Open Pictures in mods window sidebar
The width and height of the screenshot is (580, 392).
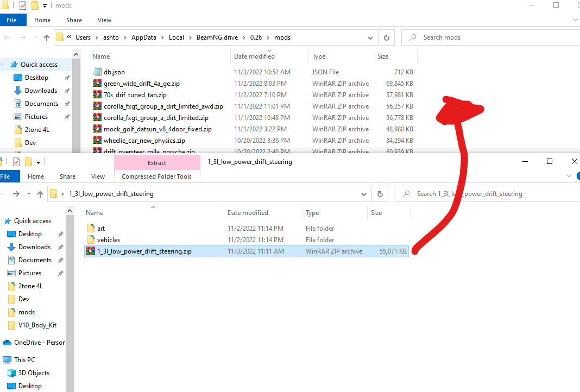[36, 117]
